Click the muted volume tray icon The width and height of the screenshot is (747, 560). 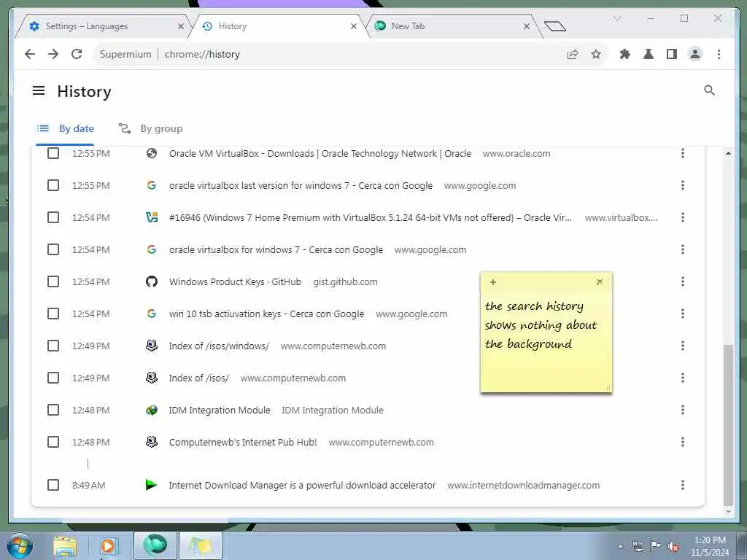point(673,547)
